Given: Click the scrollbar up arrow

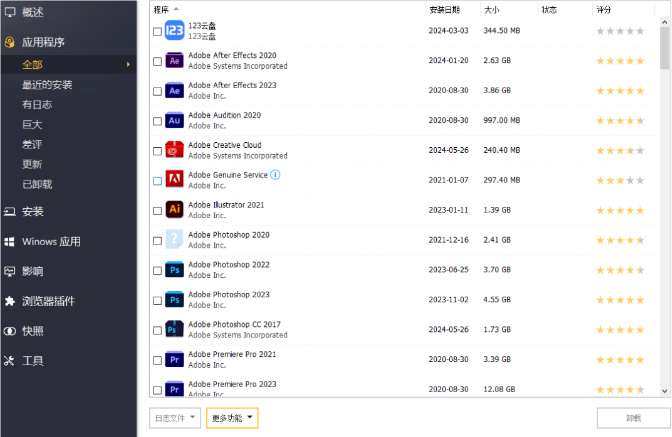Looking at the screenshot, I should tap(665, 21).
